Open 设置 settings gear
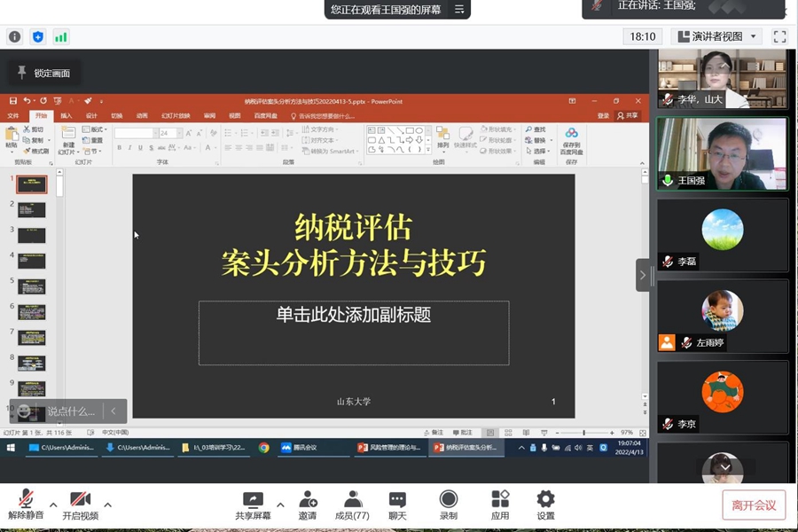 (x=545, y=500)
